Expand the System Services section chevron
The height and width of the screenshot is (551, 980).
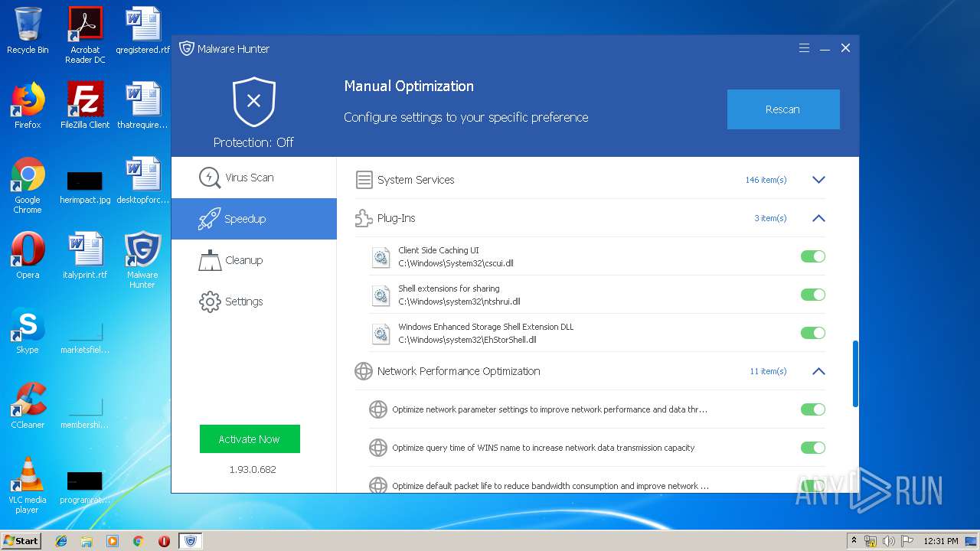818,180
